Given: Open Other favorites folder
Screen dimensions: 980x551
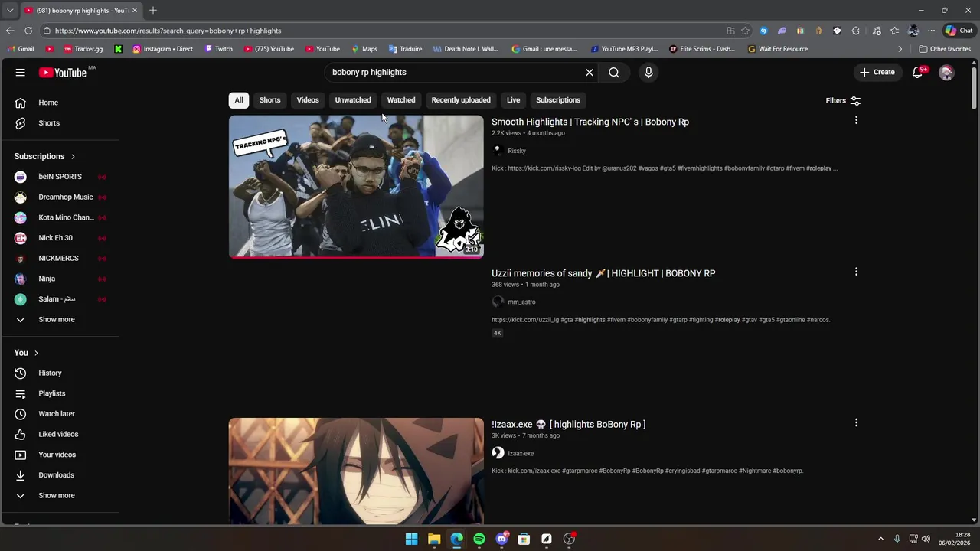Looking at the screenshot, I should (946, 49).
